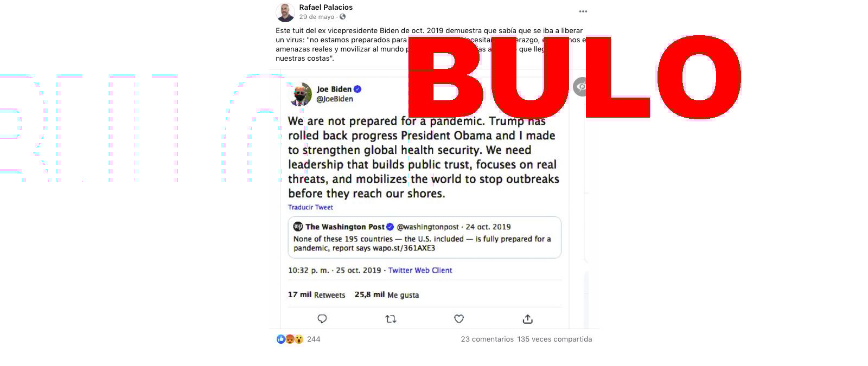868x366 pixels.
Task: Click Traducir Tweet link
Action: point(310,207)
